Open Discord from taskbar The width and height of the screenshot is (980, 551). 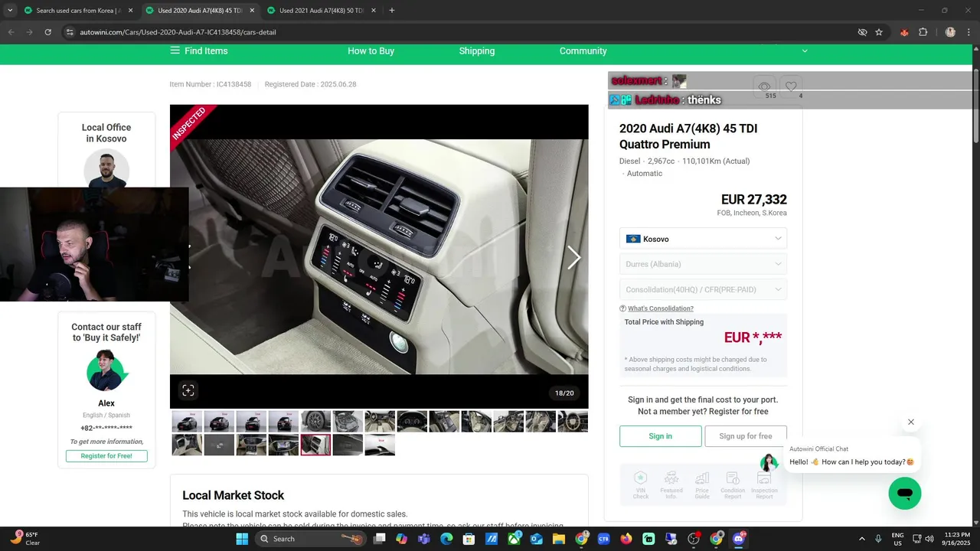739,539
